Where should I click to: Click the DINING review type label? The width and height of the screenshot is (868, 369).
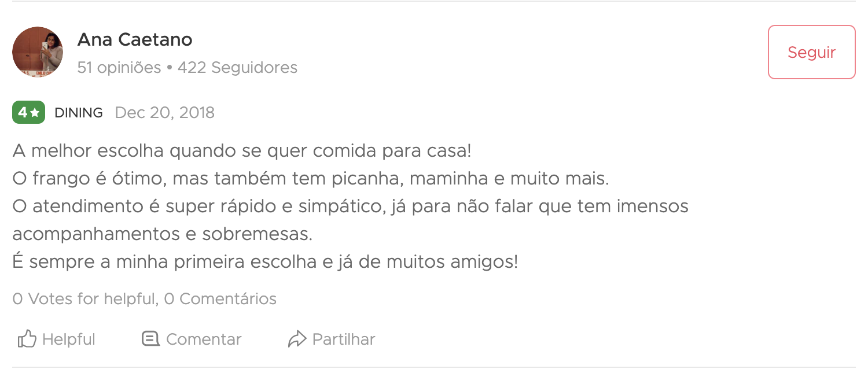[x=79, y=113]
